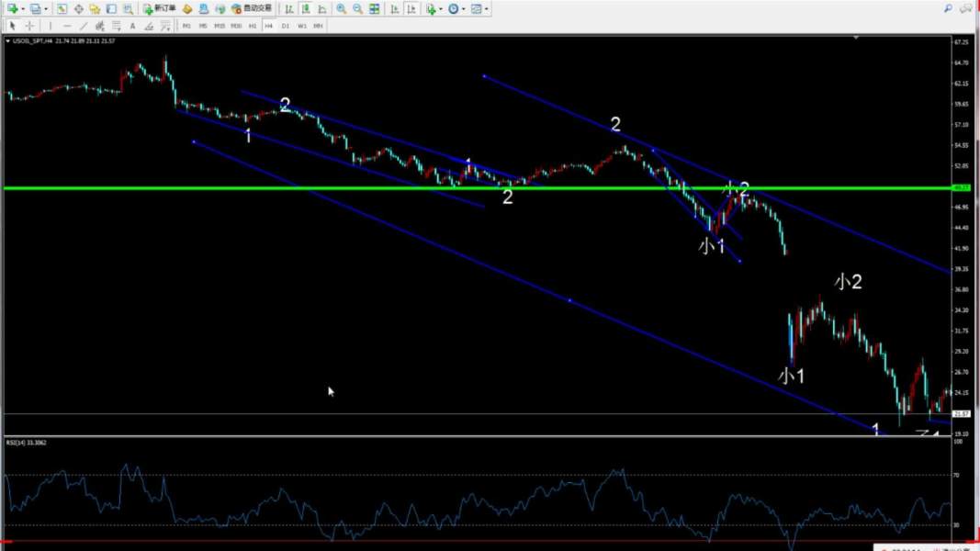Image resolution: width=980 pixels, height=551 pixels.
Task: Select the vertical line drawing tool
Action: pos(51,26)
